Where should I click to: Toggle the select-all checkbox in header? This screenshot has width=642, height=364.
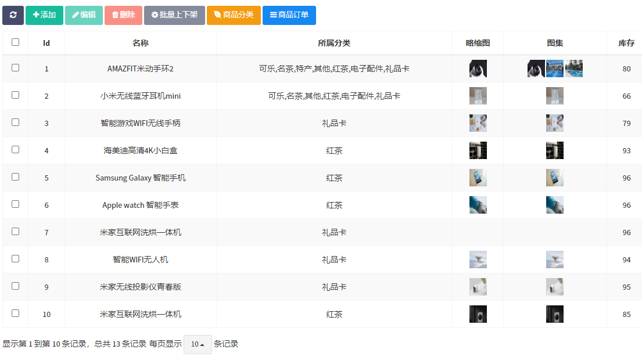click(16, 42)
